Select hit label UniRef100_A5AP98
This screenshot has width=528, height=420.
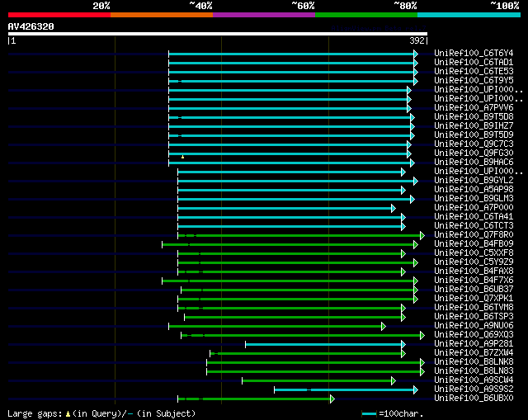(x=474, y=190)
